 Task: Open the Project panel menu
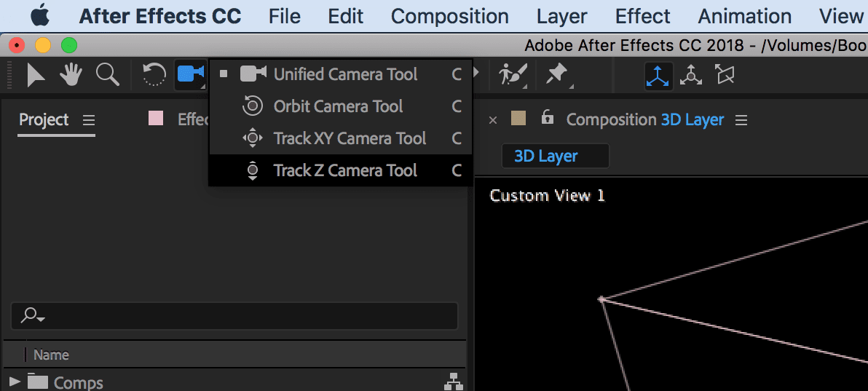[89, 120]
